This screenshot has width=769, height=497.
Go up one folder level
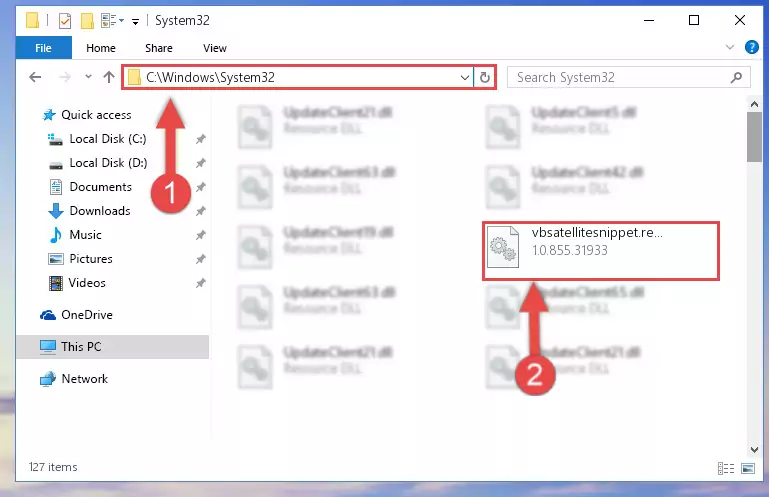coord(109,77)
